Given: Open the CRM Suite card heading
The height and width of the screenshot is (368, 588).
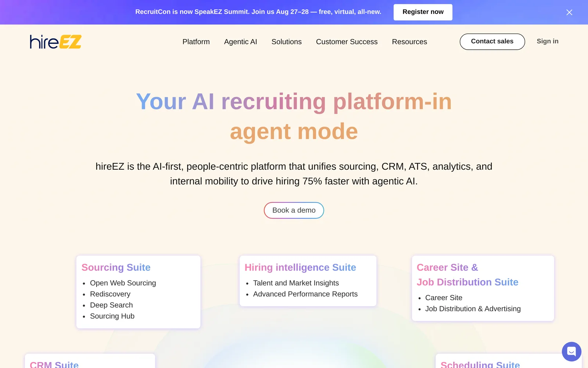Looking at the screenshot, I should (54, 364).
